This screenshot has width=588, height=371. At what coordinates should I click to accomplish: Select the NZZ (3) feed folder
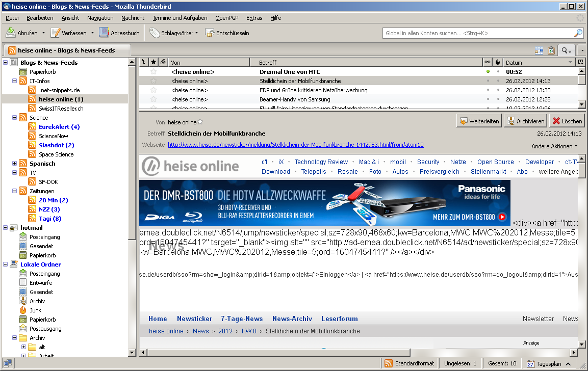coord(49,209)
